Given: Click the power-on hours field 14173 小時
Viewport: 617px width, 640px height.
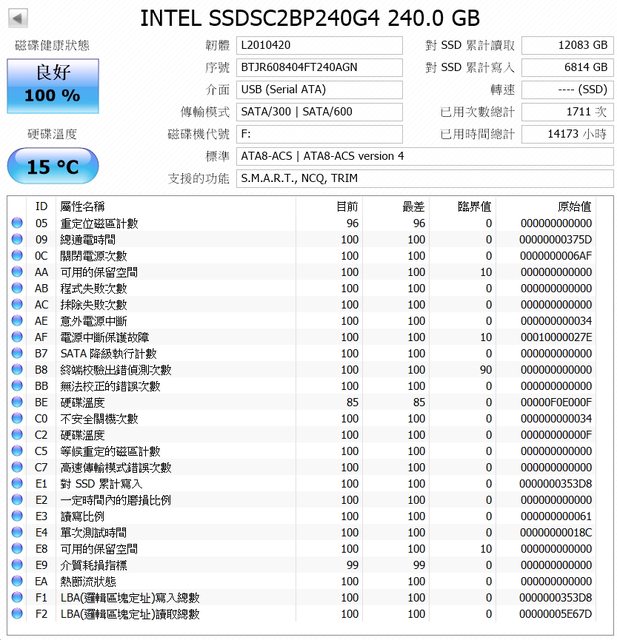Looking at the screenshot, I should 567,134.
